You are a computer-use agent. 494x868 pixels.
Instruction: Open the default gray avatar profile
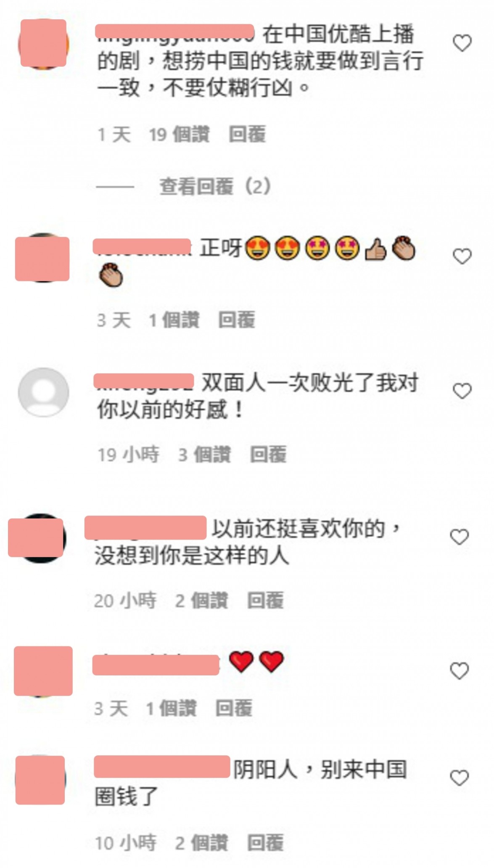(43, 392)
